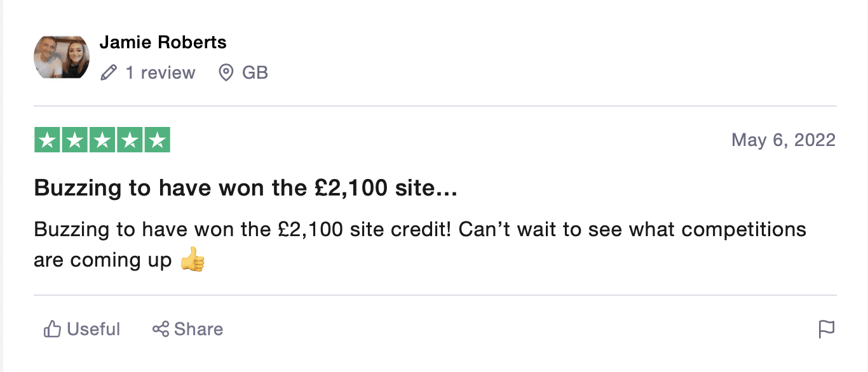Viewport: 868px width, 372px height.
Task: Open the Jamie Roberts reviewer name link
Action: pyautogui.click(x=163, y=43)
